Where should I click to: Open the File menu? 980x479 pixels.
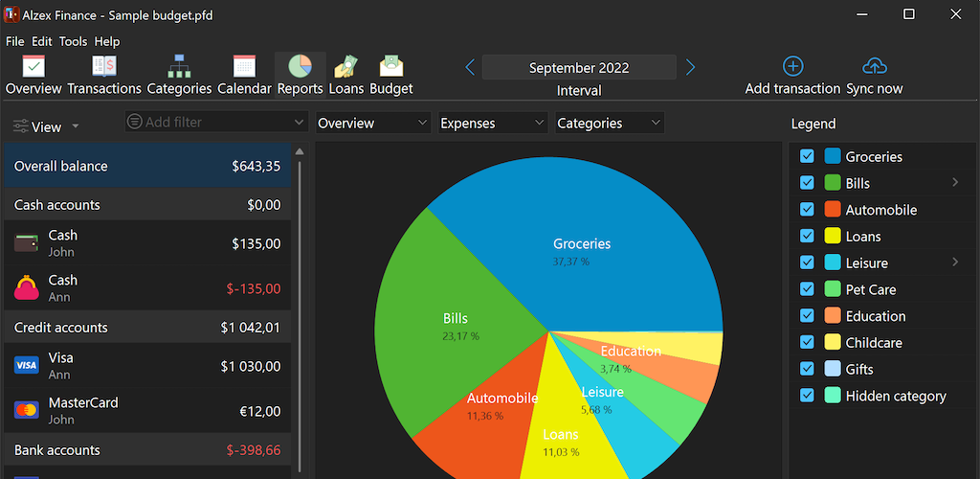14,42
